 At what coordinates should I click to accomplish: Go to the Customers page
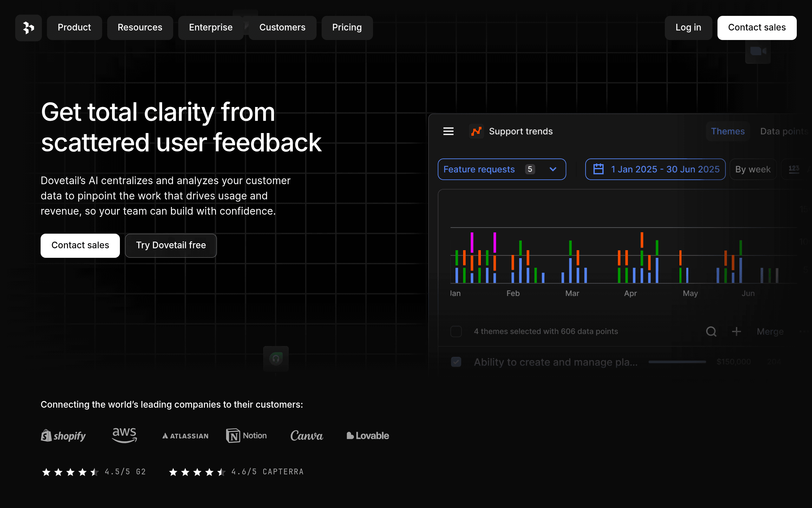(x=282, y=28)
